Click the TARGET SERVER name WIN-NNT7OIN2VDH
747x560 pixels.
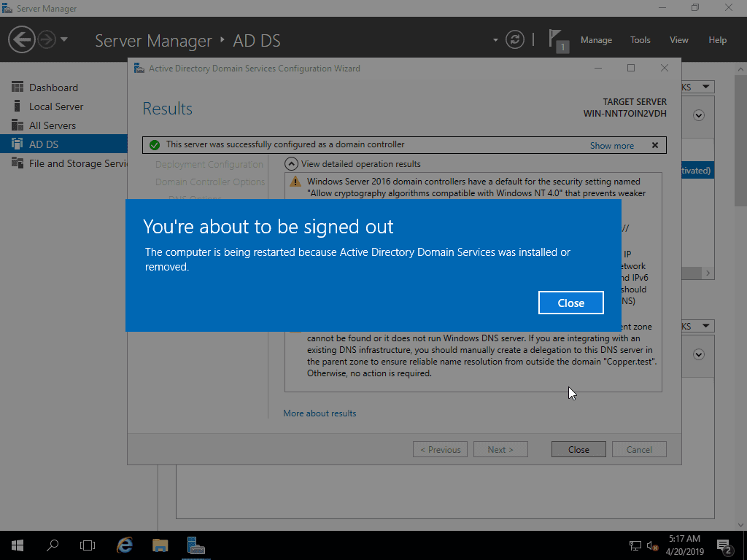coord(624,114)
